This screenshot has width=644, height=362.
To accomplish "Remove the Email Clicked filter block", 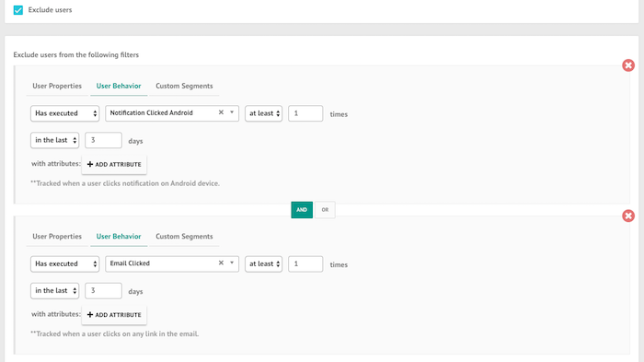I will coord(628,216).
